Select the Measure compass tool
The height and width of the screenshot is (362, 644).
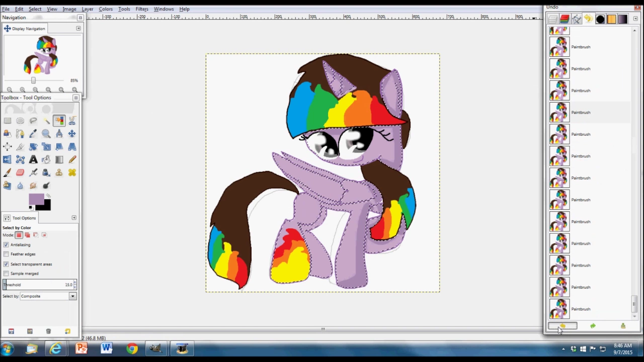coord(59,134)
